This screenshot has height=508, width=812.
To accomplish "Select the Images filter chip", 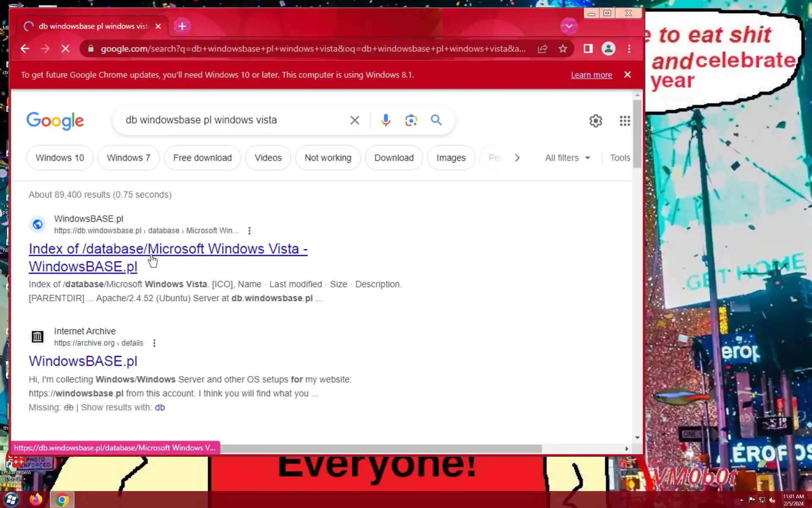I will coord(450,158).
